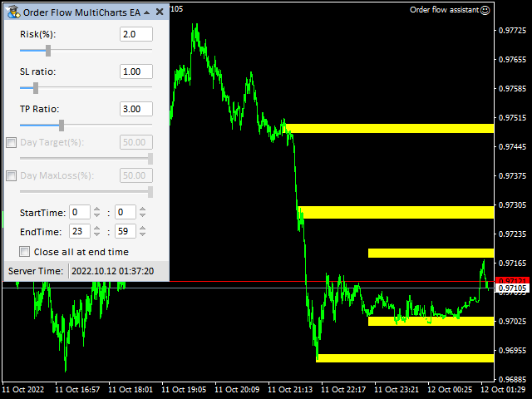
Task: Click the 0.97725 price axis label
Action: coord(512,31)
